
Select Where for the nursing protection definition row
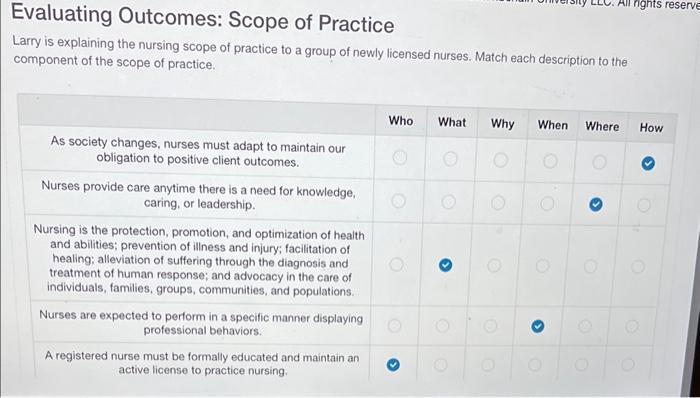[590, 266]
